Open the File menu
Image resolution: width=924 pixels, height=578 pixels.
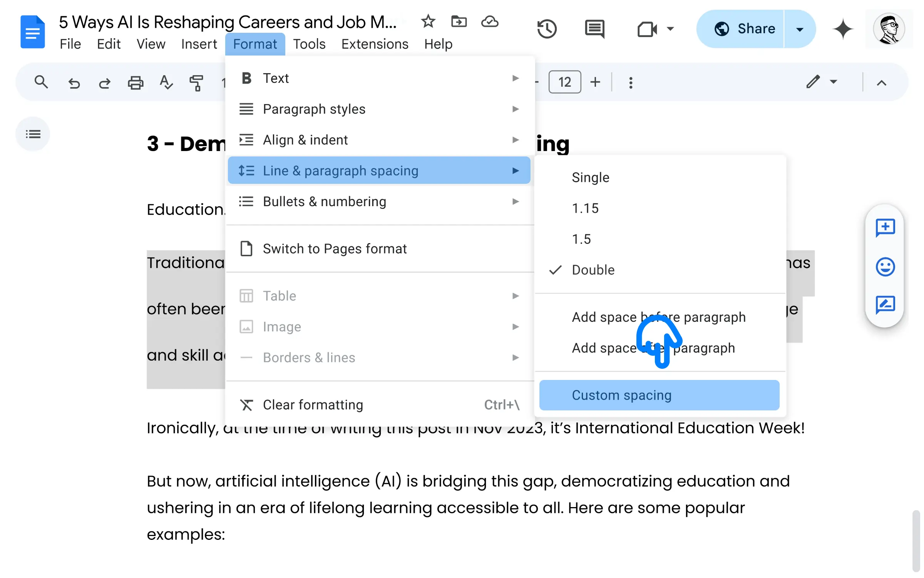(x=70, y=44)
